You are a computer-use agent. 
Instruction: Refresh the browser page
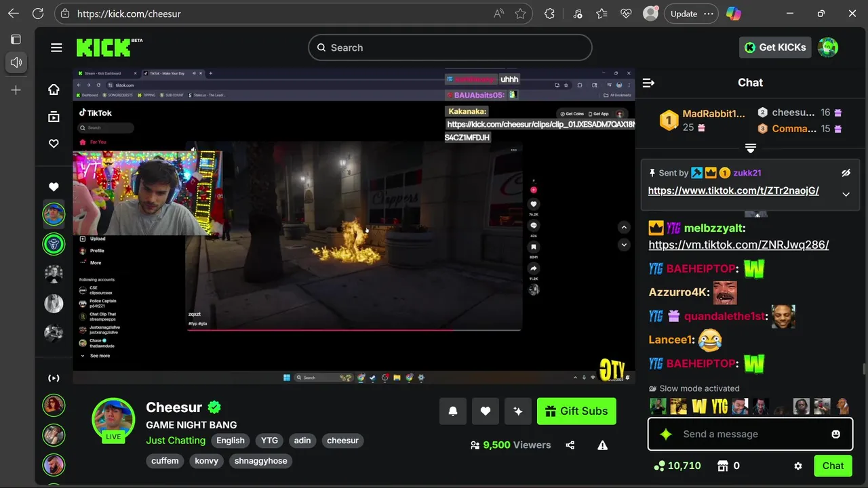[x=38, y=14]
